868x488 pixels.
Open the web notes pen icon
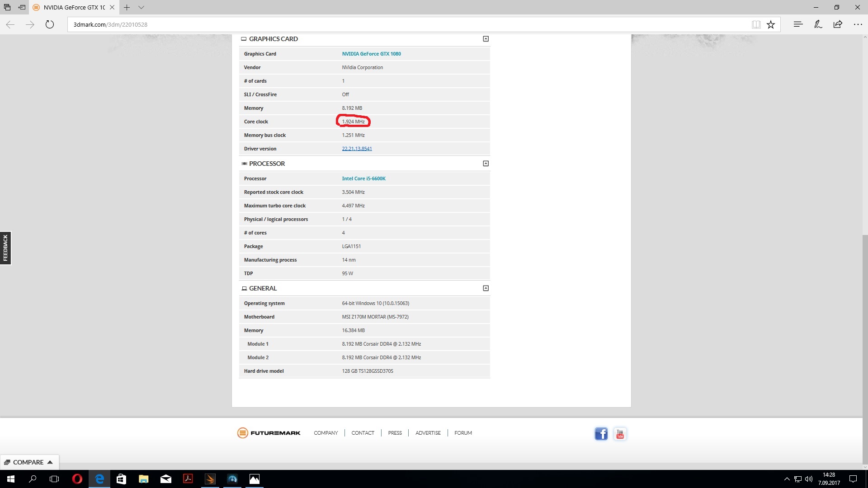tap(818, 24)
